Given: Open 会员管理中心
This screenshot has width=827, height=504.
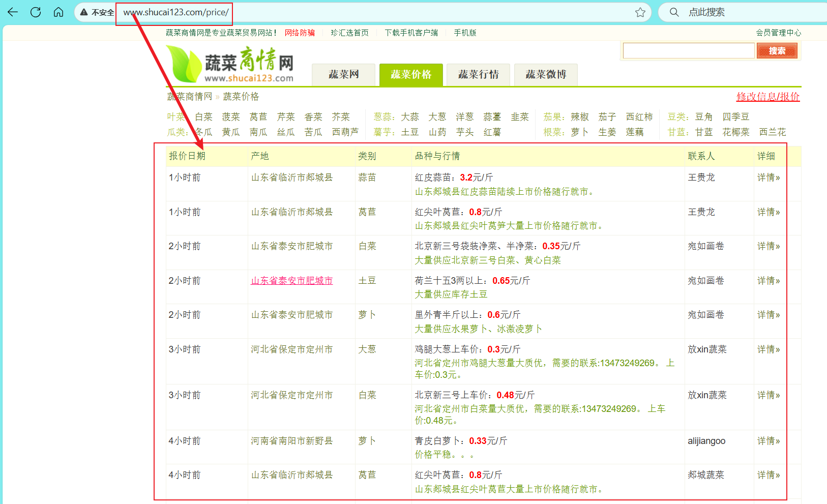Looking at the screenshot, I should point(779,32).
